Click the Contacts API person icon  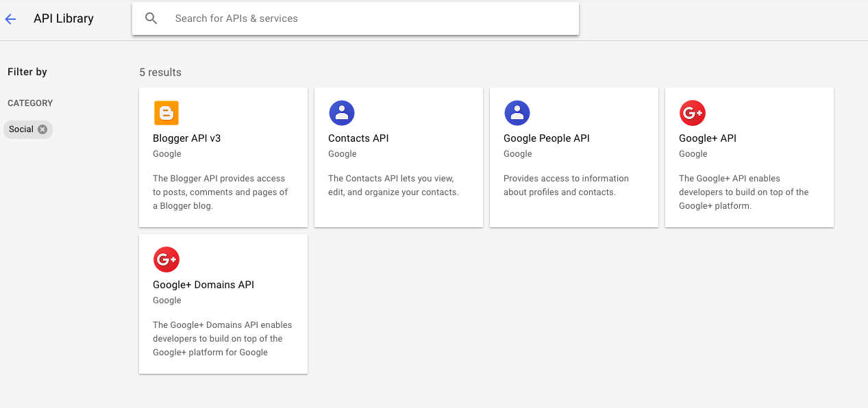[342, 113]
